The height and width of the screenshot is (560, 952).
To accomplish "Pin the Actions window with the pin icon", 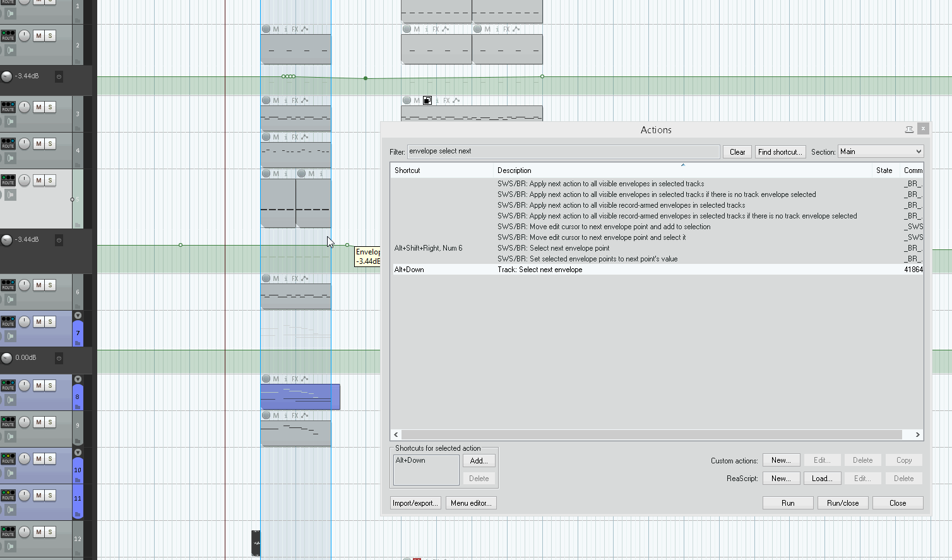I will click(909, 129).
